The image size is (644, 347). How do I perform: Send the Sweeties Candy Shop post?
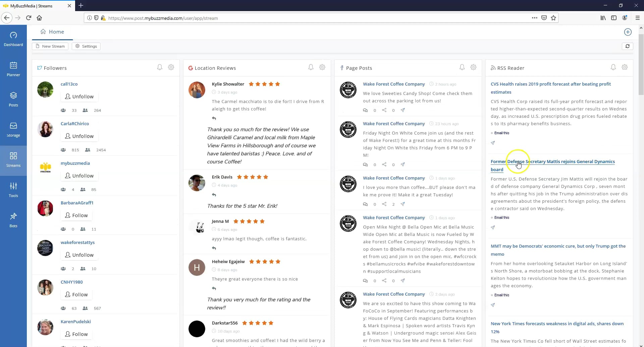click(403, 110)
